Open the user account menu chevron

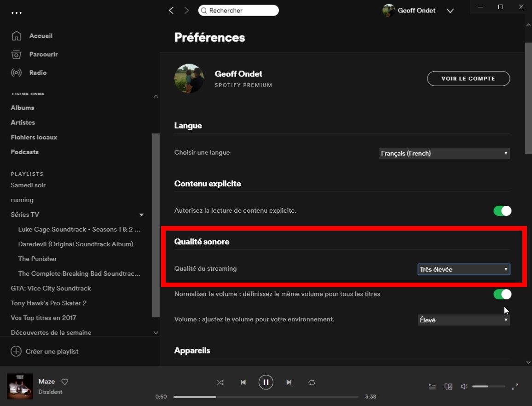(x=450, y=11)
